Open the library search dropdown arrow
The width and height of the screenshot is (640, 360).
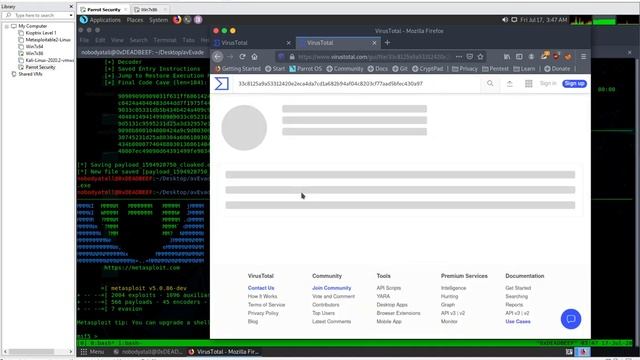[71, 15]
